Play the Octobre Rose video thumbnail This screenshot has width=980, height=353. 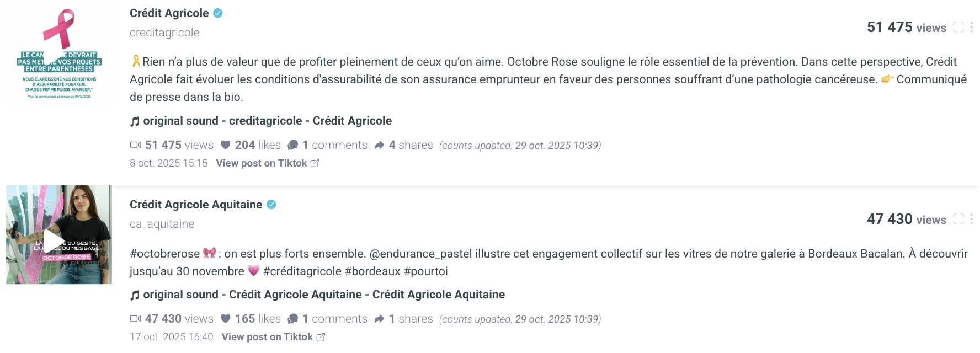pos(54,239)
